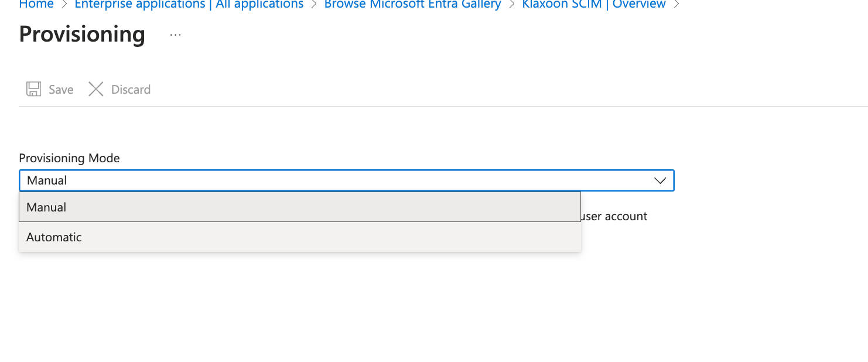Open the ellipsis menu beside Provisioning title
This screenshot has width=868, height=362.
click(176, 35)
